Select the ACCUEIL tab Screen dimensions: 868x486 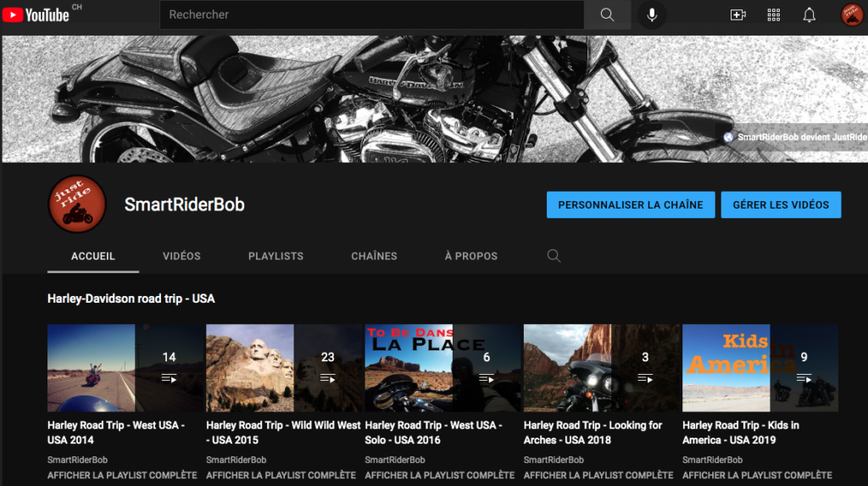[x=93, y=256]
